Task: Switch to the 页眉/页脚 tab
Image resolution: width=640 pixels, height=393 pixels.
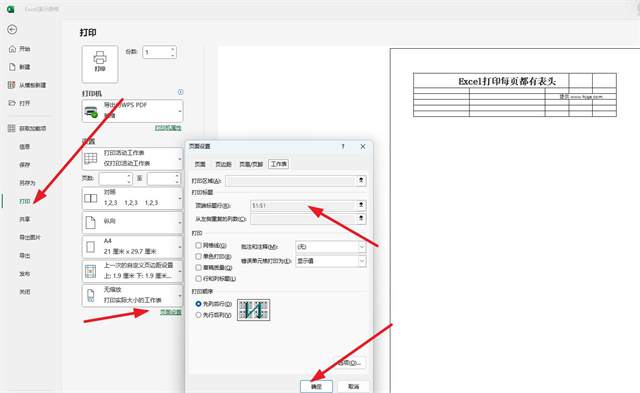Action: [251, 164]
